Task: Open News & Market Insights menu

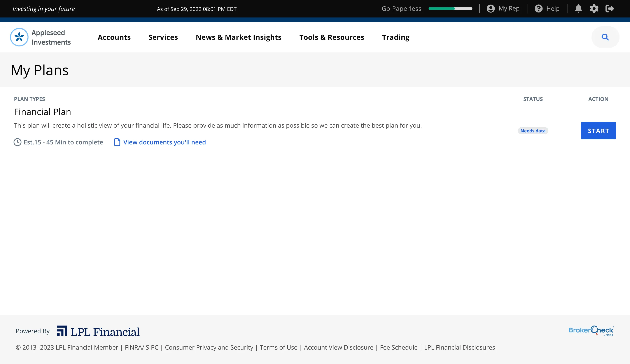Action: pos(238,37)
